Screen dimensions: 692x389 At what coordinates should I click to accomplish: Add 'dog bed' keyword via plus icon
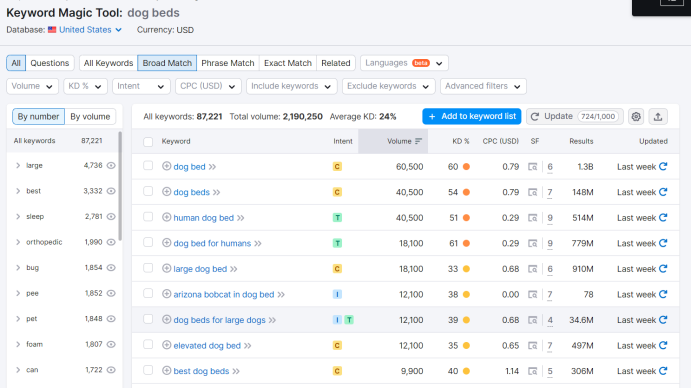click(x=166, y=166)
